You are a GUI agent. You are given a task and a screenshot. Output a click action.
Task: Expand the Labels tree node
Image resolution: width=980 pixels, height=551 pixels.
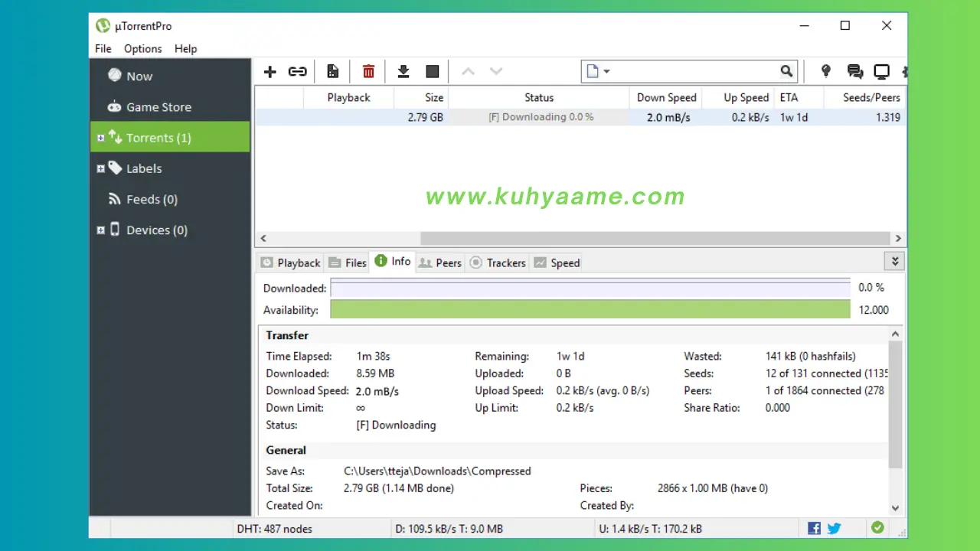pos(100,168)
